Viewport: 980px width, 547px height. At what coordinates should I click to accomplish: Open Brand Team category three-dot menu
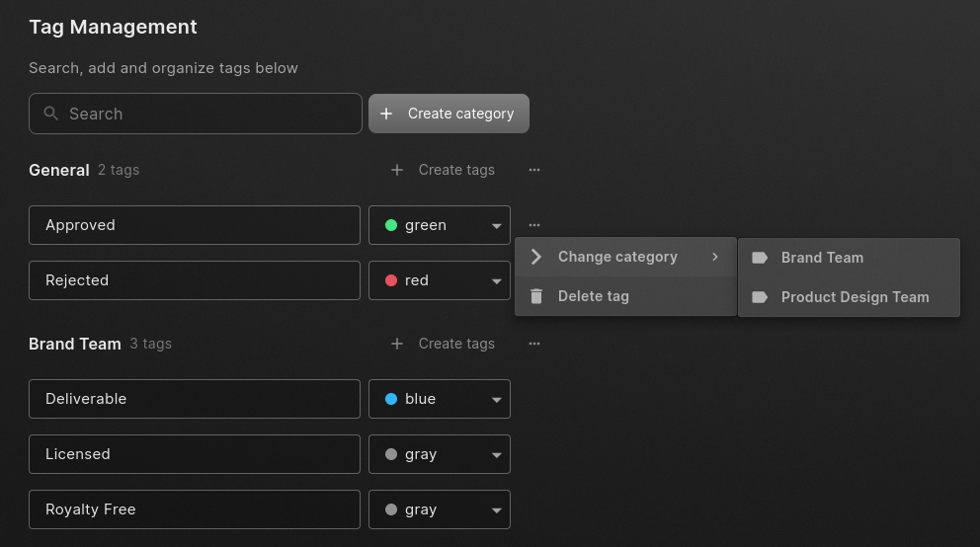(533, 344)
